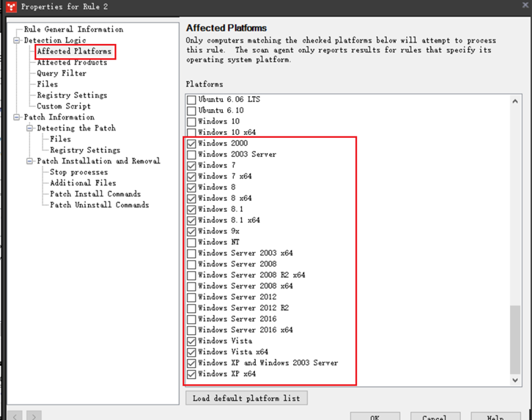Open the Custom Script item
Viewport: 532px width, 420px height.
point(64,106)
